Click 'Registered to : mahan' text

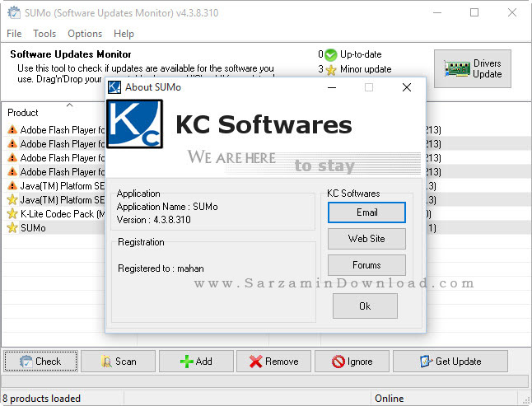(161, 268)
